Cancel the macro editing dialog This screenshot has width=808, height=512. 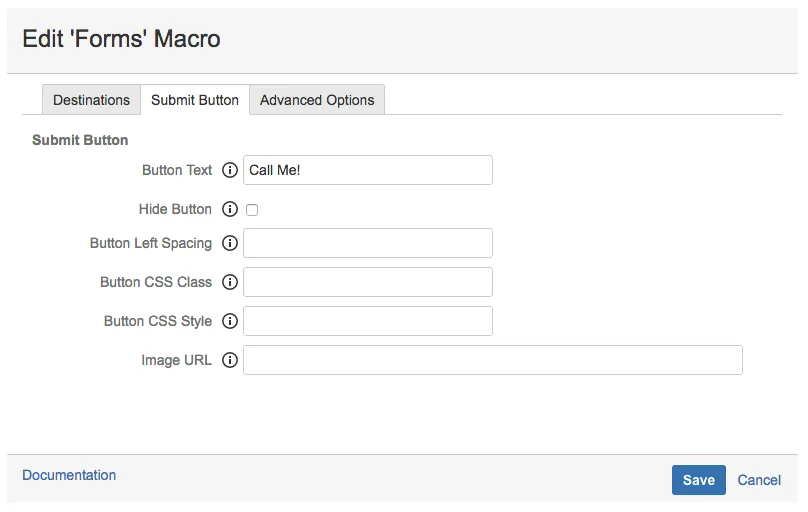759,480
